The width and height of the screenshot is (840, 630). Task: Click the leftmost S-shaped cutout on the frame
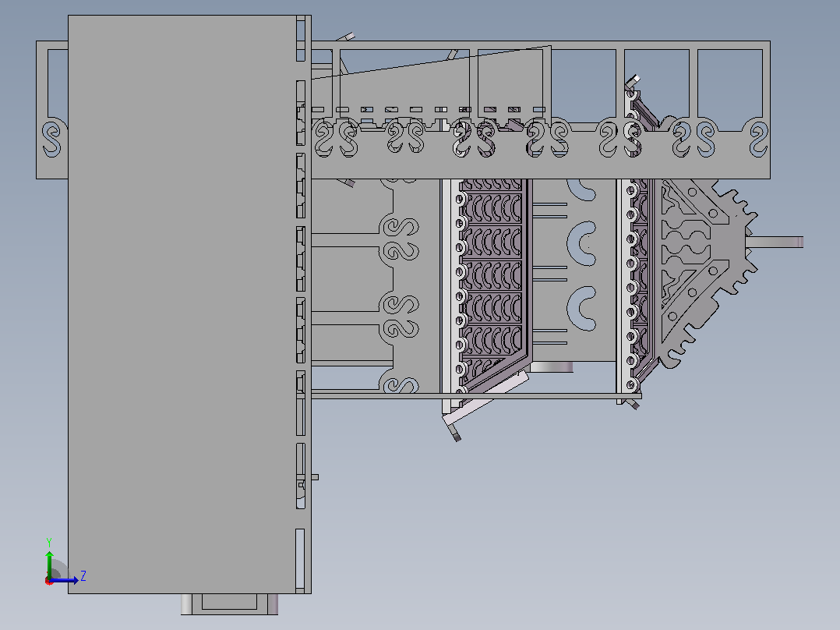tap(52, 139)
